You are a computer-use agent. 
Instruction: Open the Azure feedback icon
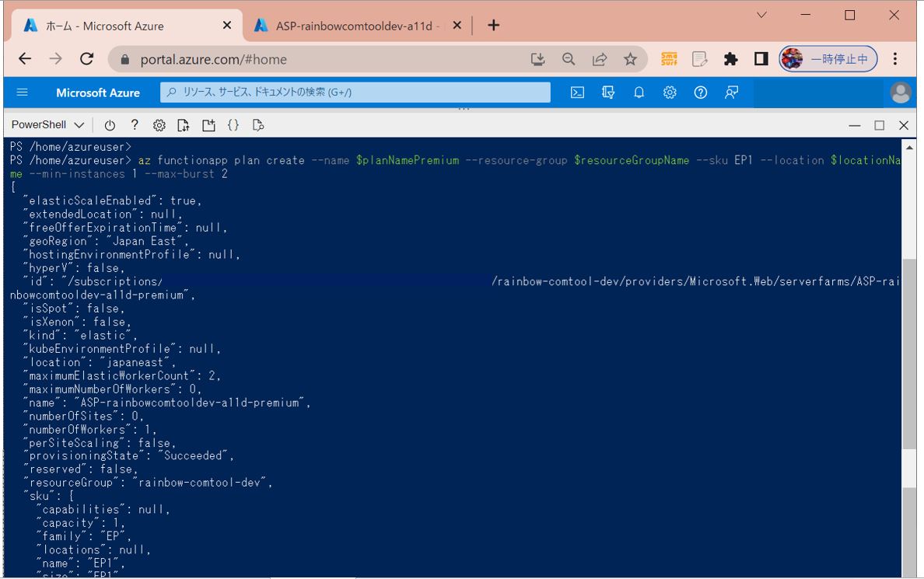click(731, 92)
